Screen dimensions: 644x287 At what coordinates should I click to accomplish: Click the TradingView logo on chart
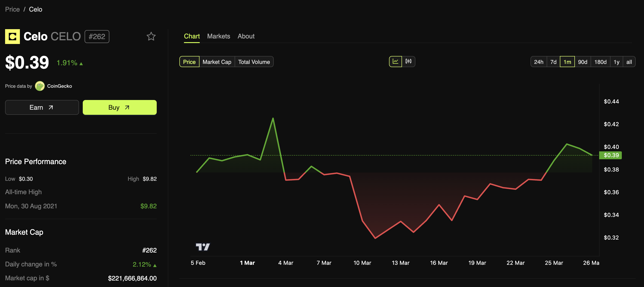click(203, 247)
